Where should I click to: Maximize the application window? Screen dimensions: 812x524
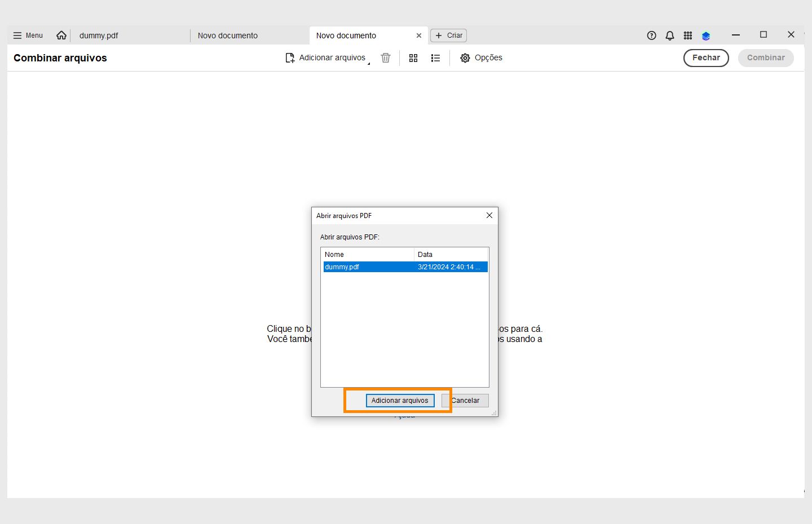[x=764, y=35]
